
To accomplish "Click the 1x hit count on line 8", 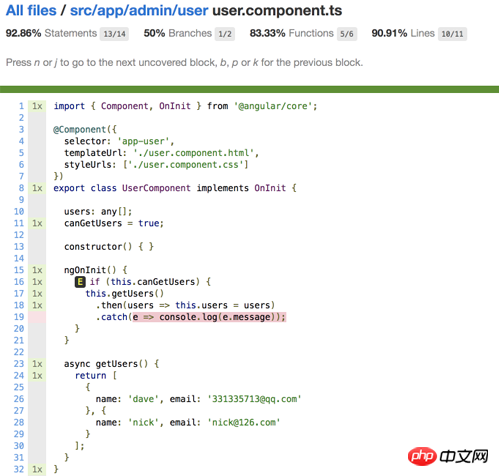I will tap(37, 188).
